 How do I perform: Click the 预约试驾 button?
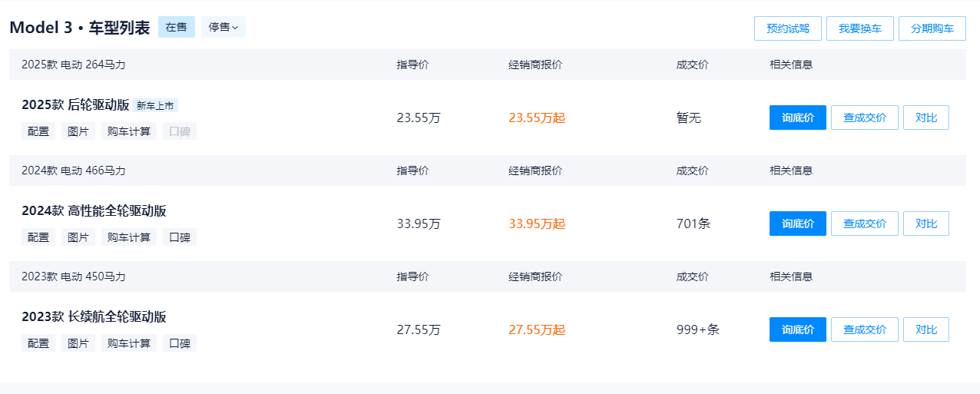click(x=787, y=29)
